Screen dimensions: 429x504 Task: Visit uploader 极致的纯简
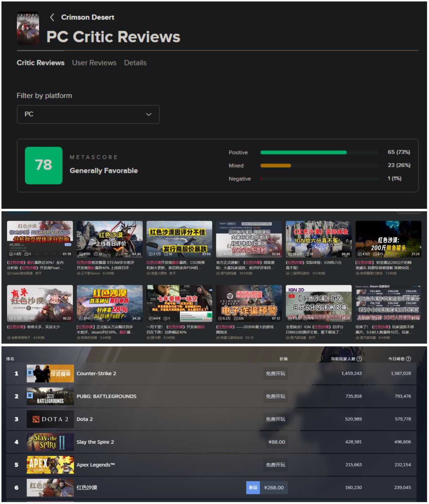pyautogui.click(x=89, y=338)
